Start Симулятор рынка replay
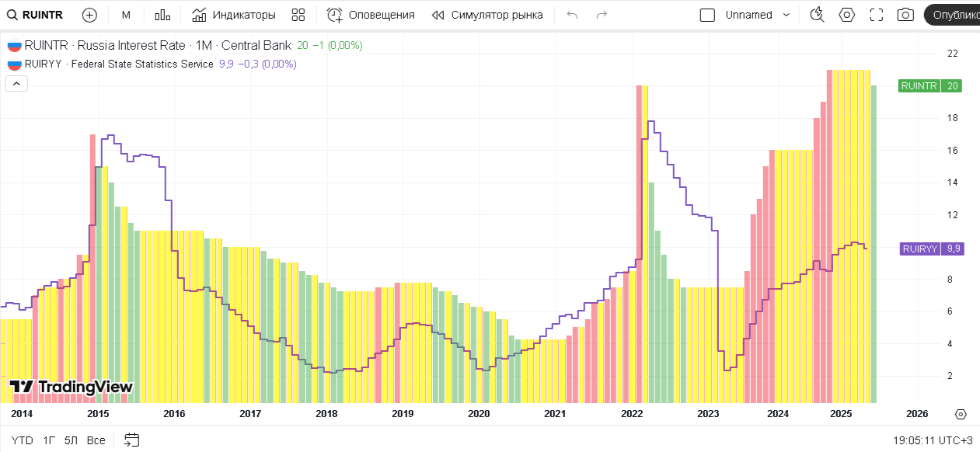Image resolution: width=980 pixels, height=452 pixels. point(487,15)
